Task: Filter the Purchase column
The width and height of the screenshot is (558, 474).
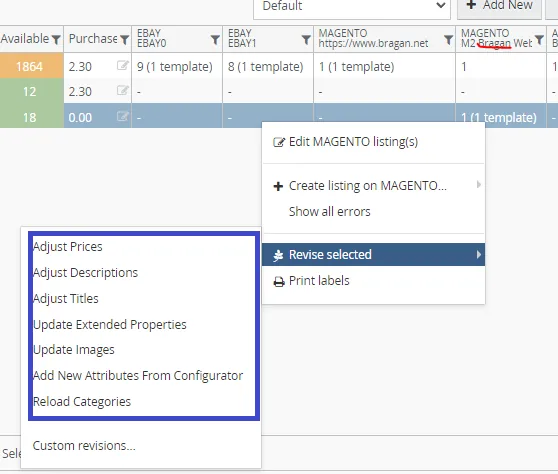Action: point(124,40)
